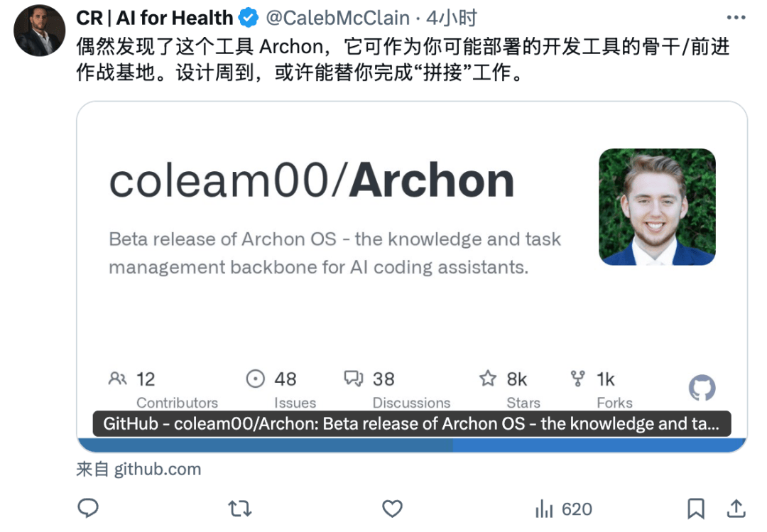The width and height of the screenshot is (767, 532).
Task: Click the 1k Forks stat icon
Action: click(x=577, y=379)
